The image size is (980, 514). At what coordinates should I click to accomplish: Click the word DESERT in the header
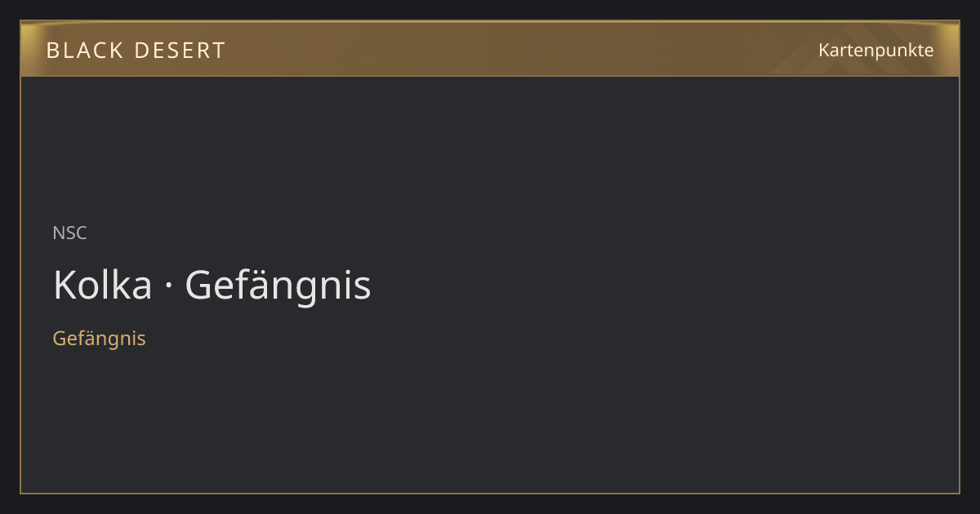[x=180, y=51]
